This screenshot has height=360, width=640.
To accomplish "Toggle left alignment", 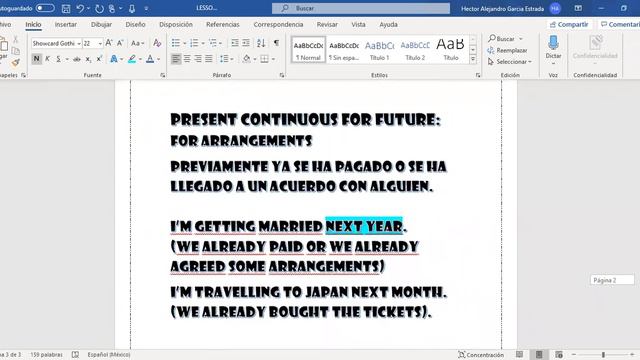I will point(176,59).
